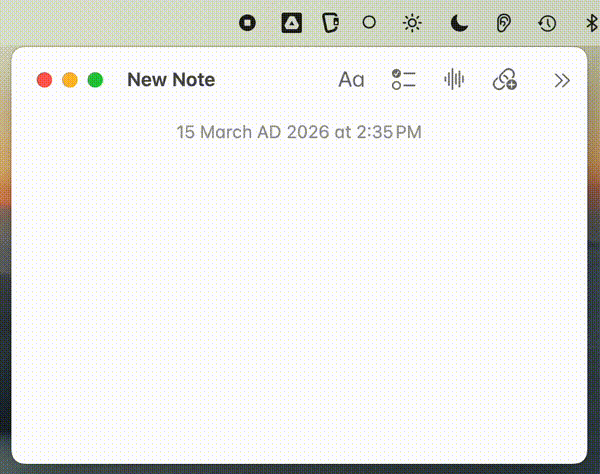Open the Time Machine clock menu
Screen dimensions: 600x474
547,22
